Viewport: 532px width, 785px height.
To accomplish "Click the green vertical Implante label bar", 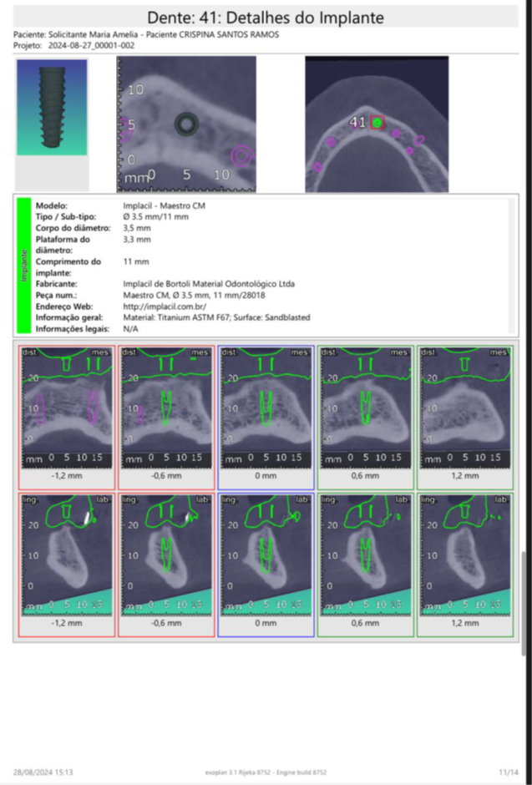I will click(25, 266).
